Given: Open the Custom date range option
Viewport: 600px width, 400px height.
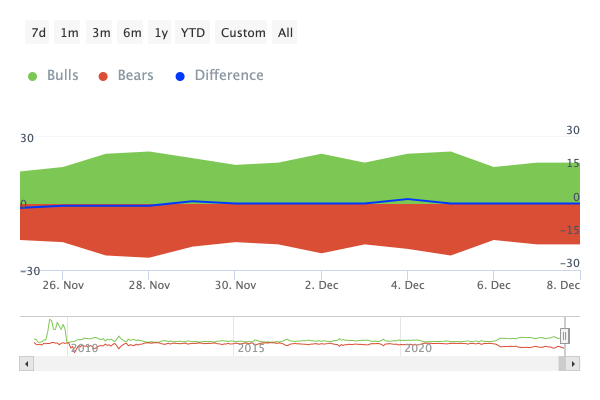Looking at the screenshot, I should [x=241, y=33].
